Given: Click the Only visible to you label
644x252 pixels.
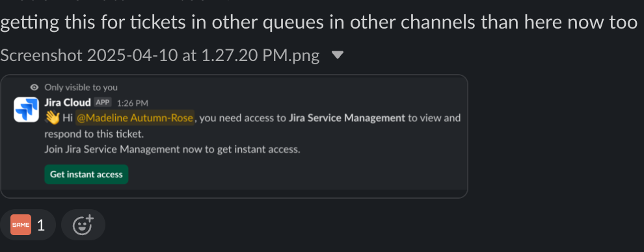Looking at the screenshot, I should (x=81, y=87).
